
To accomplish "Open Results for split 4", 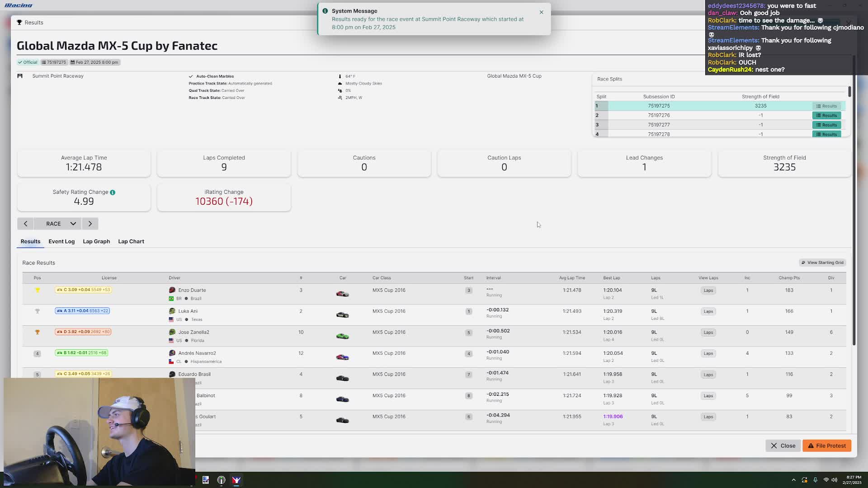I will coord(826,134).
